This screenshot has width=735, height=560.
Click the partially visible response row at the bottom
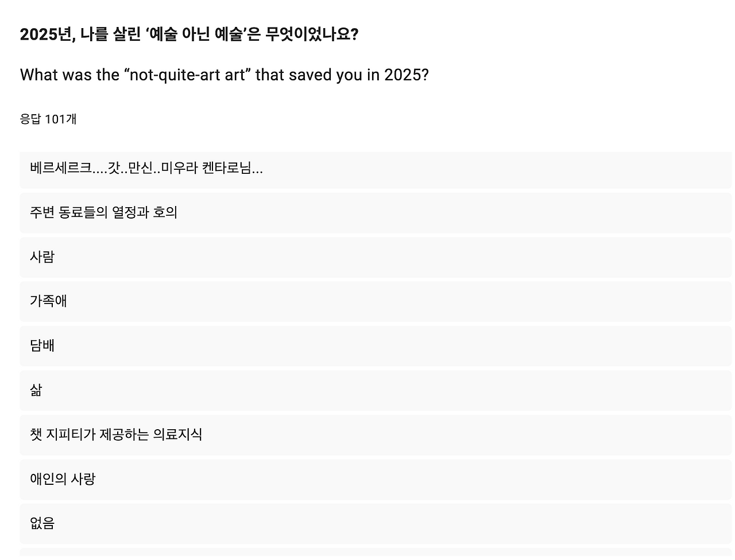pos(376,554)
